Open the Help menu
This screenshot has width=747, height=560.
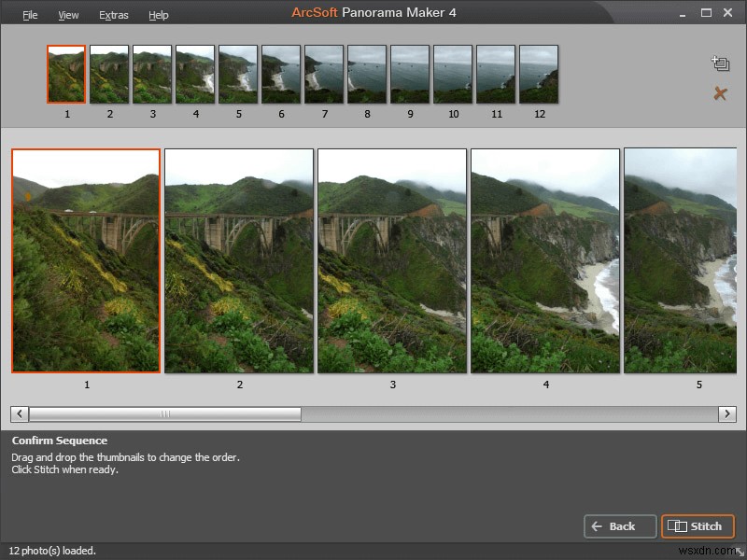(x=158, y=15)
